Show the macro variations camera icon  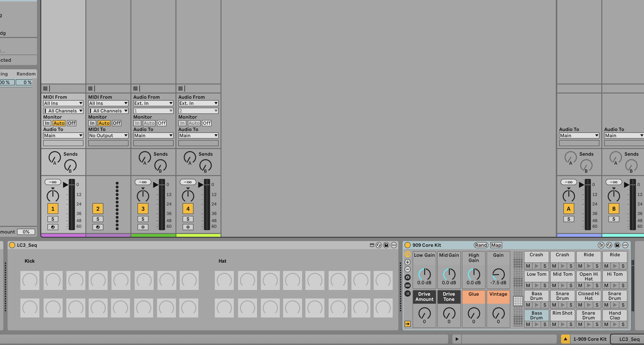pyautogui.click(x=408, y=277)
